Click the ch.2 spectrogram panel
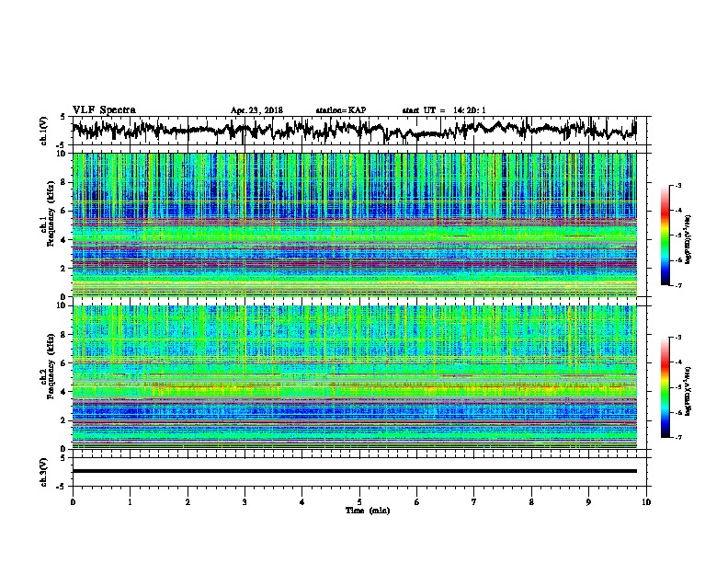The height and width of the screenshot is (563, 728). click(x=354, y=377)
